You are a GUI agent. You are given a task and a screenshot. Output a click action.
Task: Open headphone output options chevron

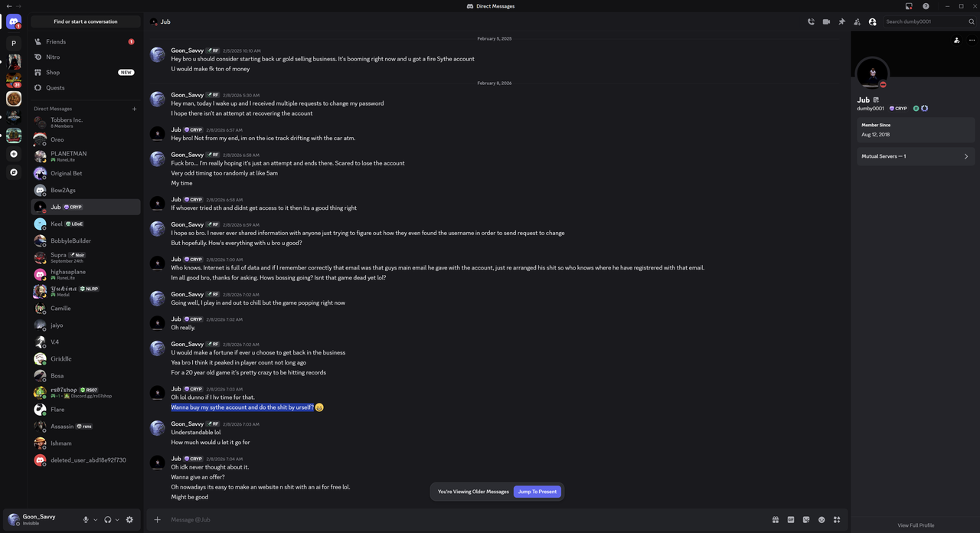click(117, 520)
